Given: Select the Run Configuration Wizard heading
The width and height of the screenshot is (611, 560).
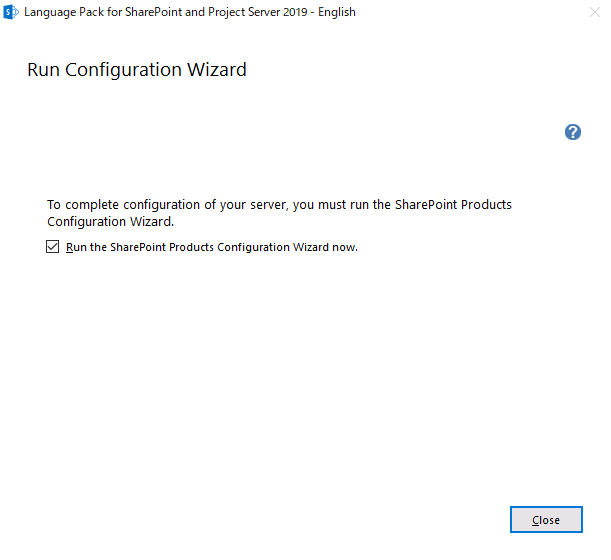Looking at the screenshot, I should click(x=137, y=70).
